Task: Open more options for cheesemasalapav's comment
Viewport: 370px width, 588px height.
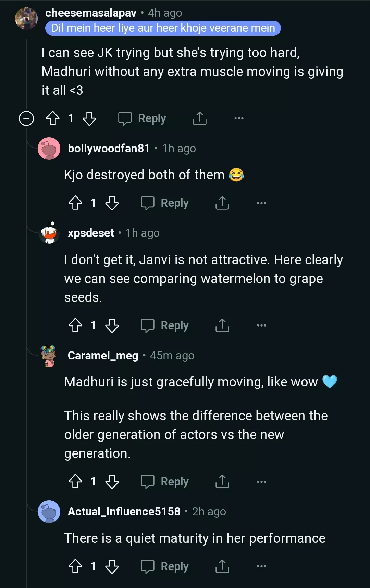Action: click(239, 118)
